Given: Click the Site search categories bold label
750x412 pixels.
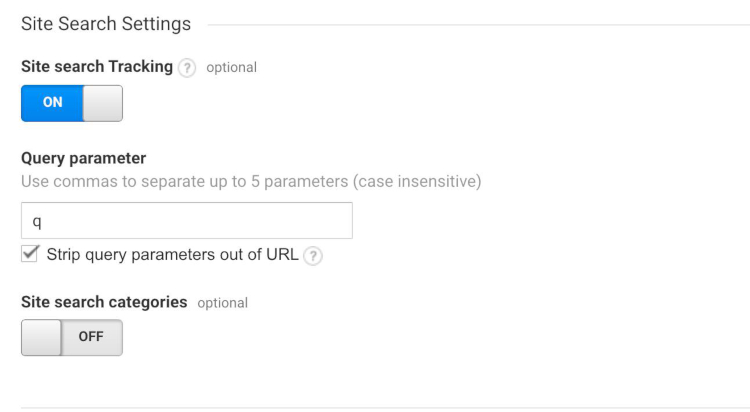Looking at the screenshot, I should [103, 302].
